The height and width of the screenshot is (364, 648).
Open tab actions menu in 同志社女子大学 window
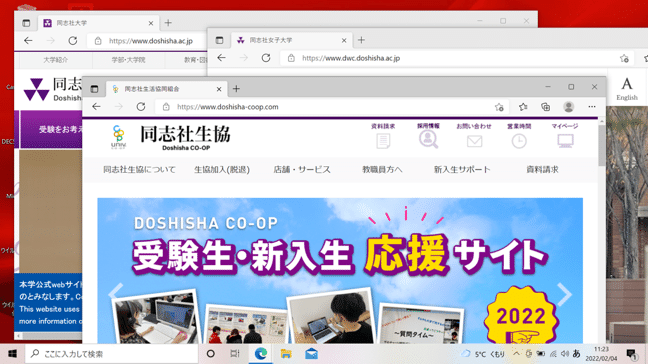pyautogui.click(x=219, y=40)
